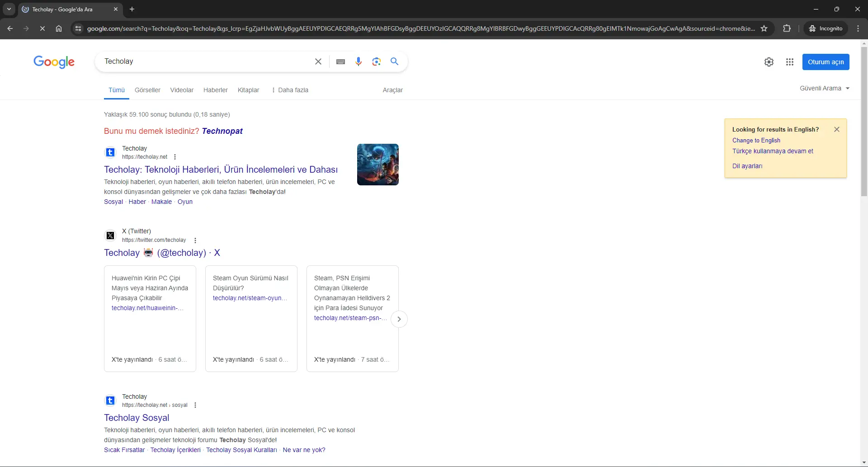Open Google apps grid
Image resolution: width=868 pixels, height=467 pixels.
(790, 62)
